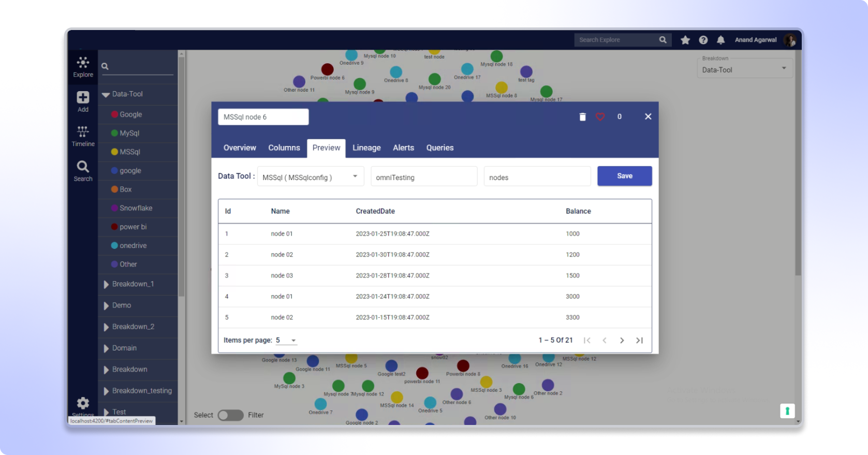Go to next page of preview table

point(622,341)
